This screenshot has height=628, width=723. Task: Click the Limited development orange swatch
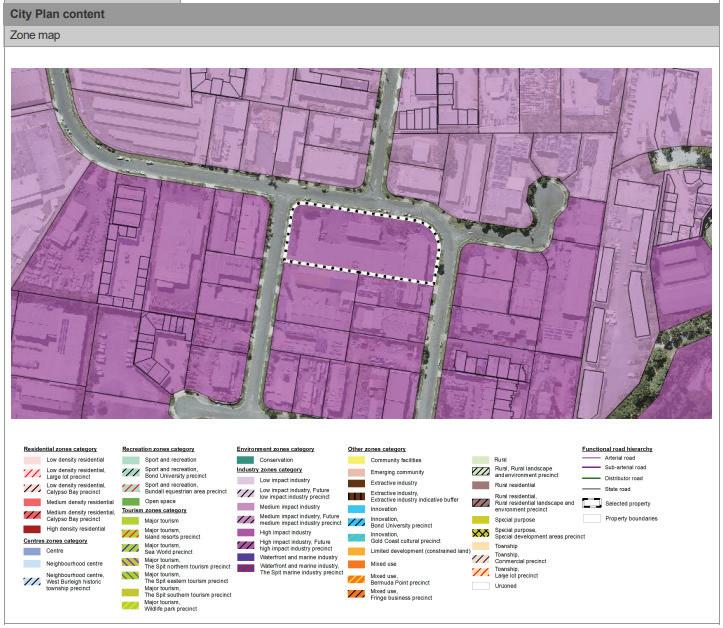(356, 551)
